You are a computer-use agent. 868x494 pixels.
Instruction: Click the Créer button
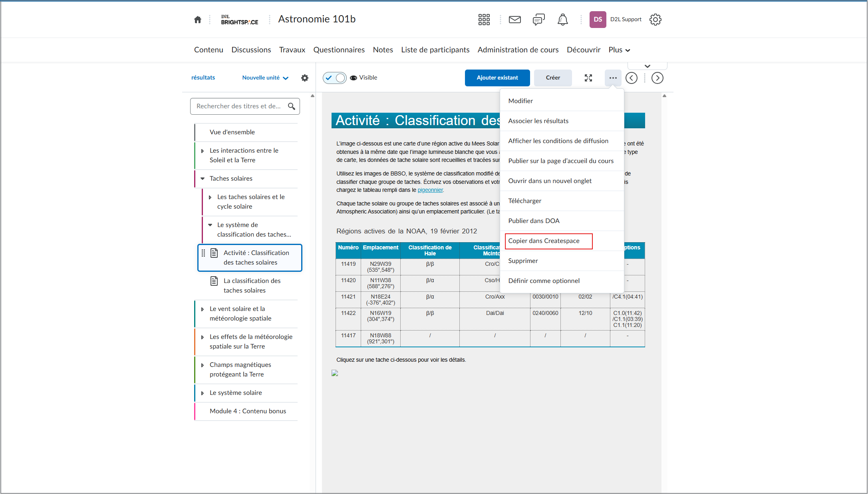click(553, 78)
